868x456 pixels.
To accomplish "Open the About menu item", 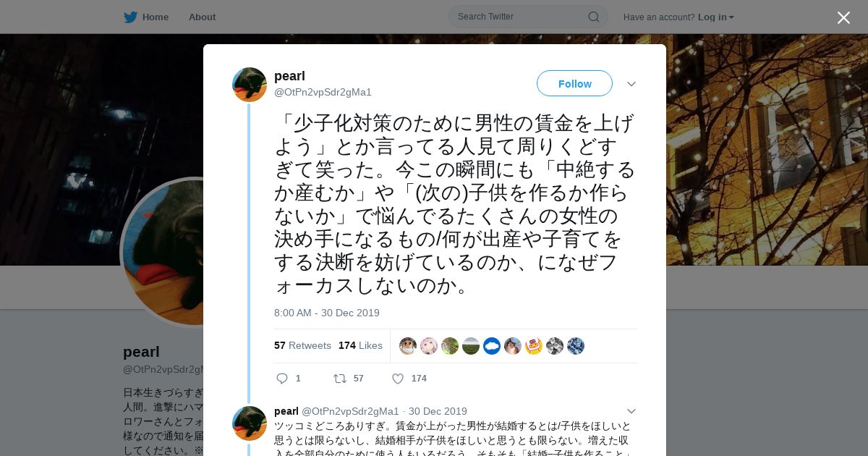I will [202, 17].
